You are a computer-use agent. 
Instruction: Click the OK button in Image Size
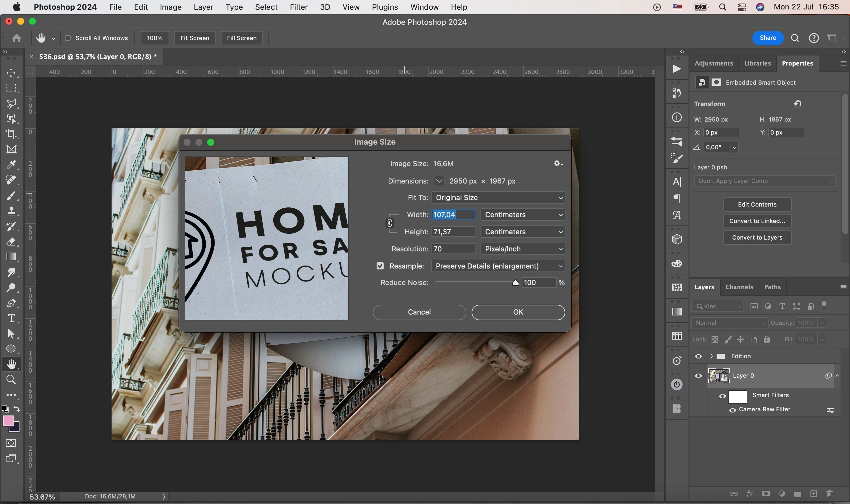[518, 312]
